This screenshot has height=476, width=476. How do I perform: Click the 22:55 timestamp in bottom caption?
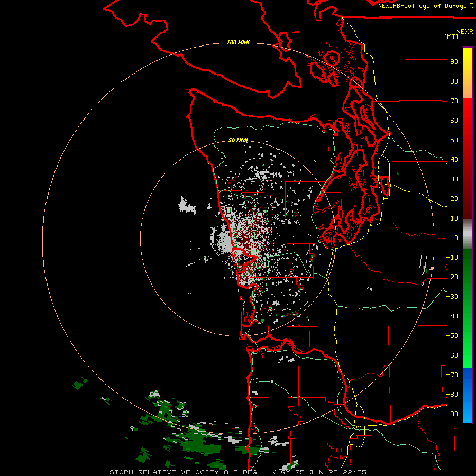click(x=354, y=472)
